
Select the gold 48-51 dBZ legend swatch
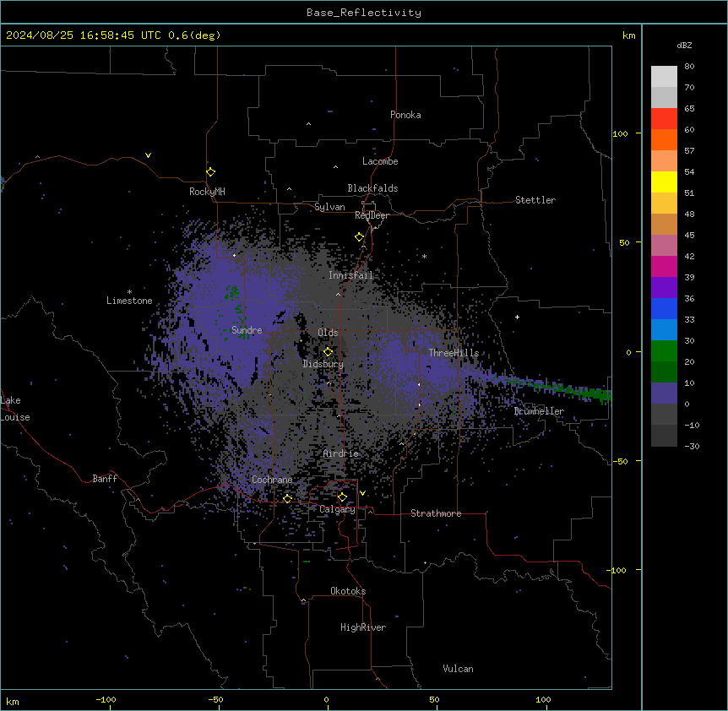[664, 204]
